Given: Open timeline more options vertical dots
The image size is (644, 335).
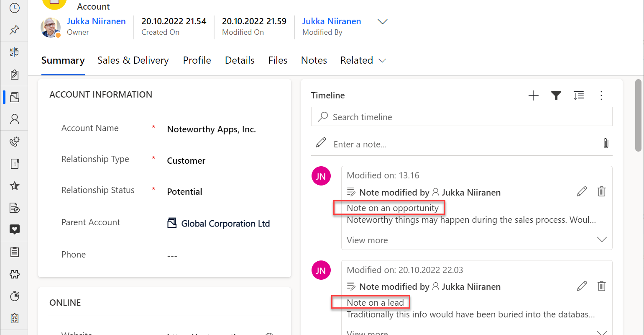Looking at the screenshot, I should 601,96.
